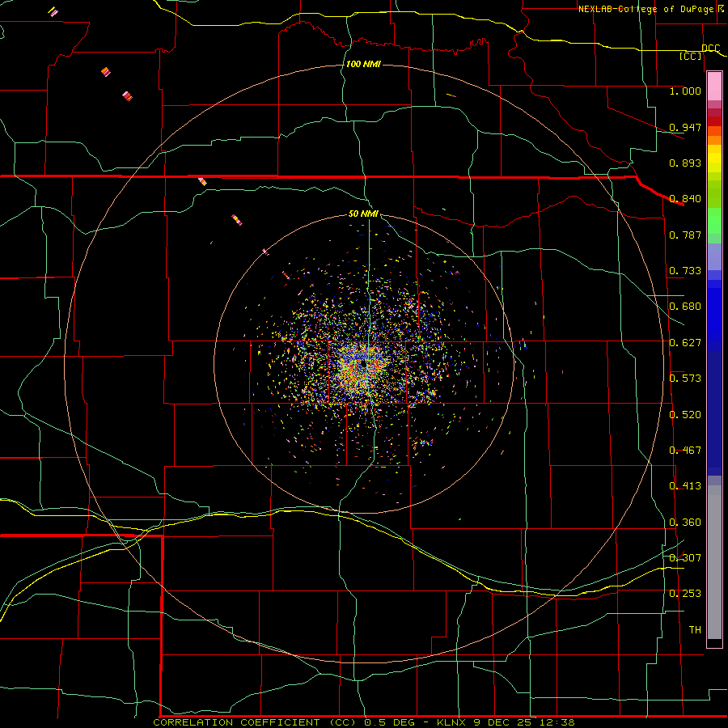Click the 9 DEC 25 12:38 timestamp

tap(524, 722)
